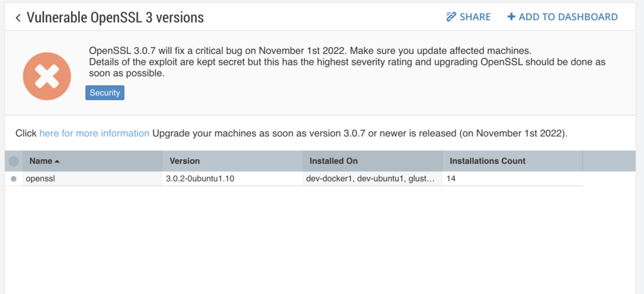Sort table by Name column header
Viewport: 644px width, 294px height.
[41, 161]
